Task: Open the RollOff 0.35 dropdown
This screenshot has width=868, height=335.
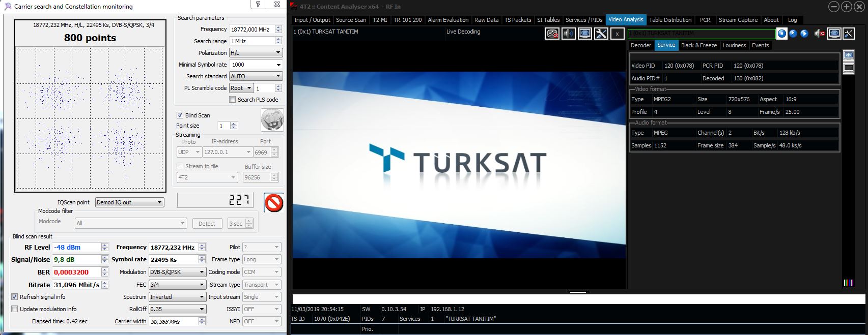Action: tap(177, 309)
